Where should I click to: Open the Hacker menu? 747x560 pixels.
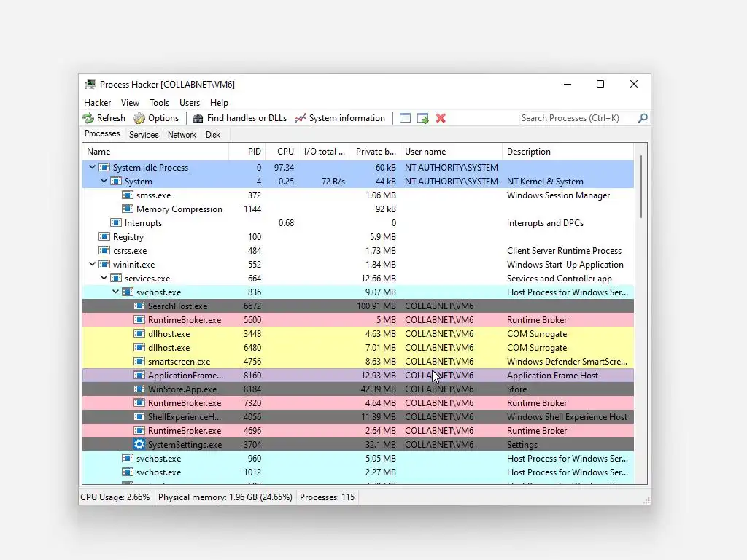[x=97, y=103]
